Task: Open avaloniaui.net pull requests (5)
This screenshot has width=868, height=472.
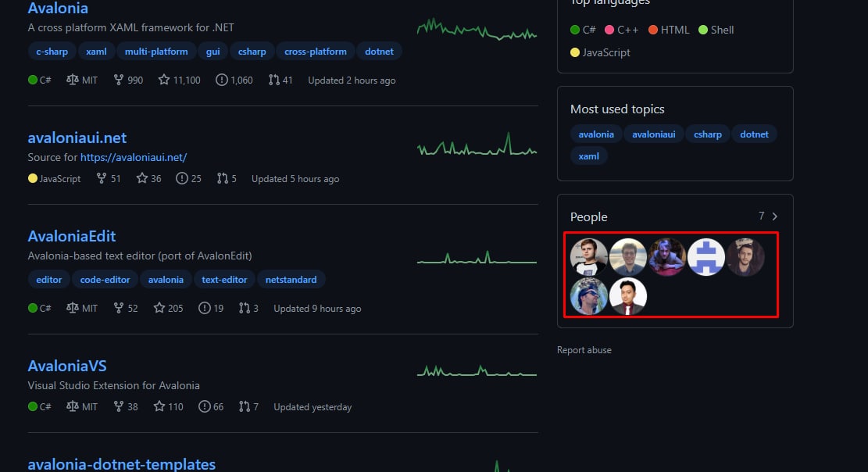Action: click(227, 179)
